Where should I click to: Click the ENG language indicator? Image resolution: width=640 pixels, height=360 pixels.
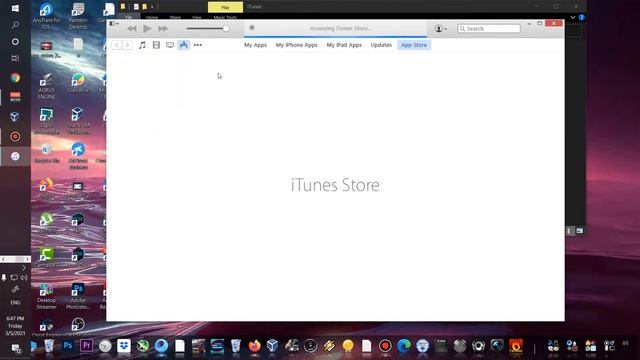tap(15, 302)
